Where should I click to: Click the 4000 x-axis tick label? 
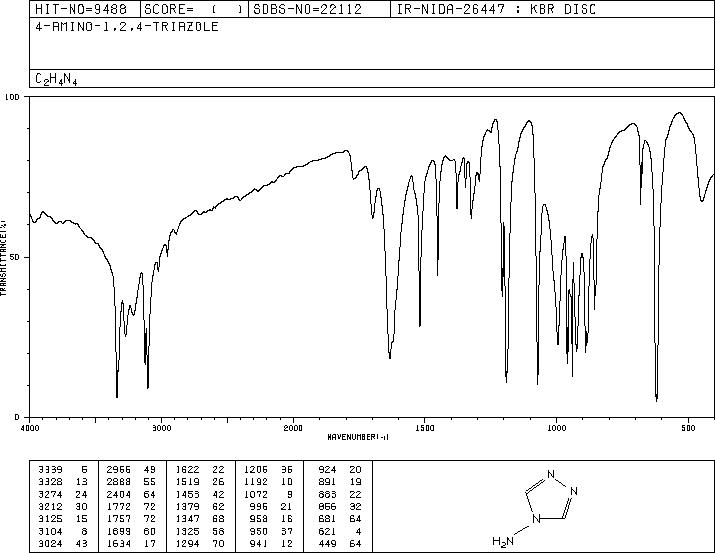coord(30,428)
